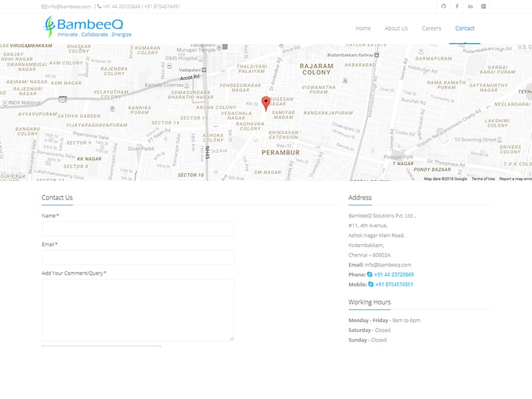The height and width of the screenshot is (399, 532).
Task: Click the Skype icon next to Mobile number
Action: (x=371, y=285)
